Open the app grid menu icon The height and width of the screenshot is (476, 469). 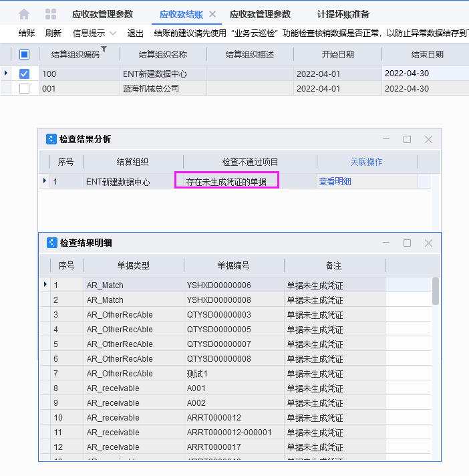[x=51, y=14]
